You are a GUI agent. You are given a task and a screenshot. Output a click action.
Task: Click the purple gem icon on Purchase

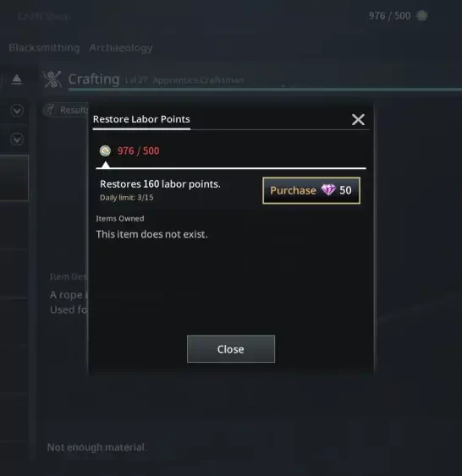(328, 190)
